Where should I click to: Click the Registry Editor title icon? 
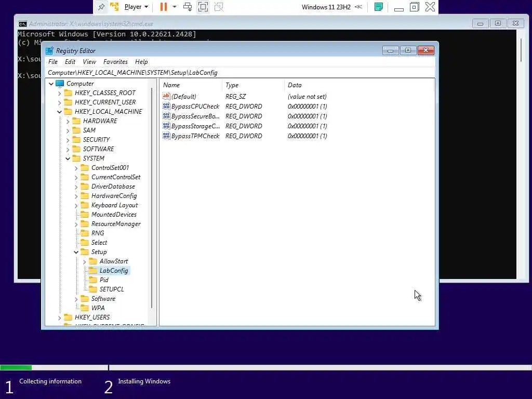[x=49, y=50]
